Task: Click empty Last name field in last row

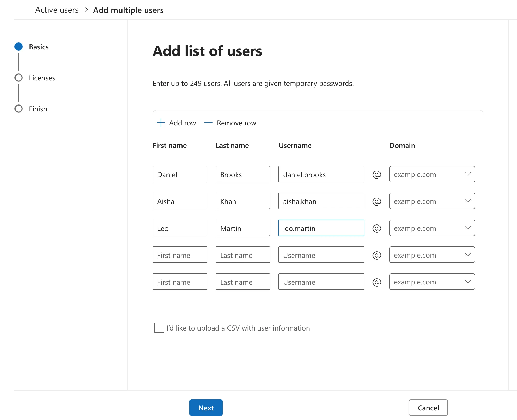Action: click(243, 282)
